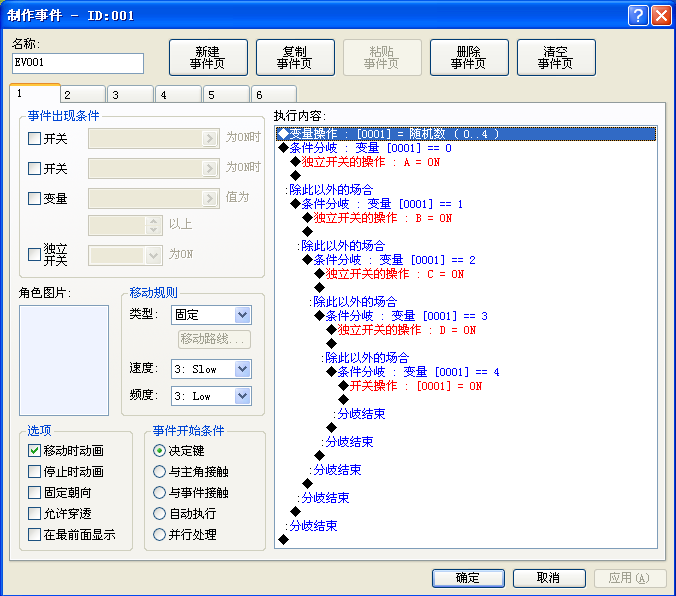
Task: Click the 删除事件页 button
Action: point(469,58)
